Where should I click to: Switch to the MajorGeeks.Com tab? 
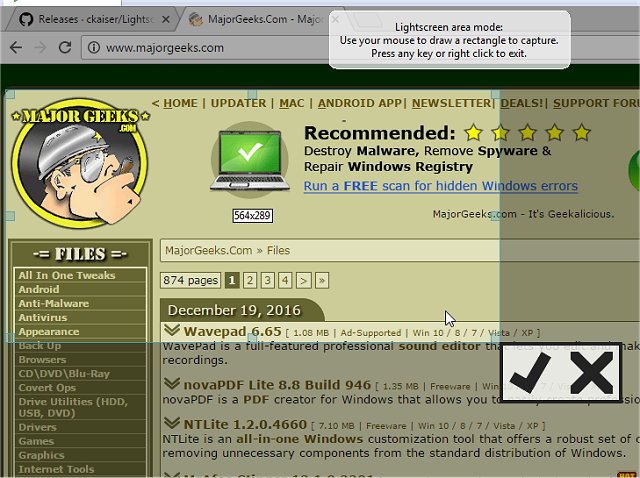click(x=261, y=19)
